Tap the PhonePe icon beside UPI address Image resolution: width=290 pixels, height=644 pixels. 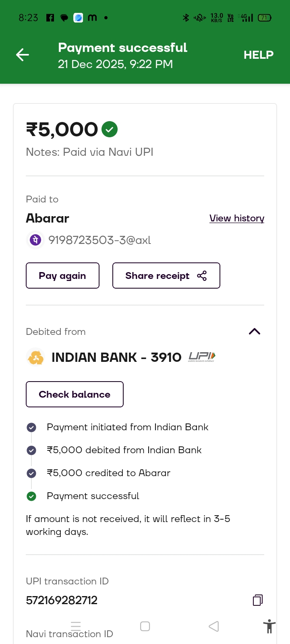tap(35, 240)
